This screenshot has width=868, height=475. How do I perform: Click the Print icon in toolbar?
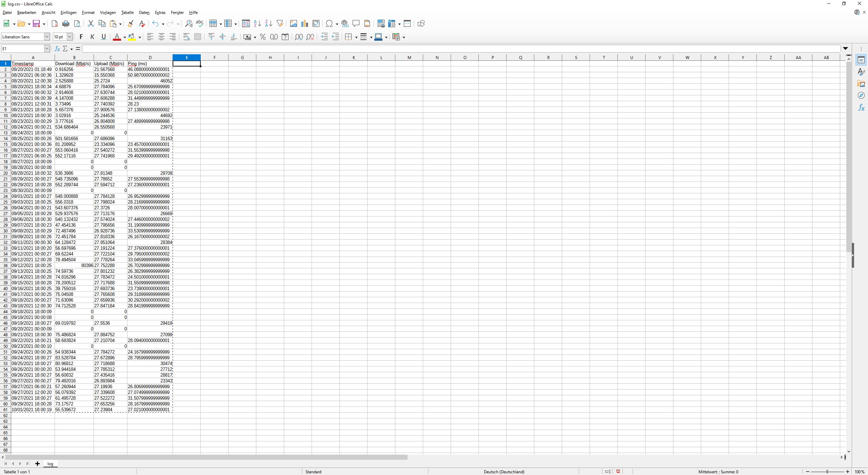coord(66,24)
